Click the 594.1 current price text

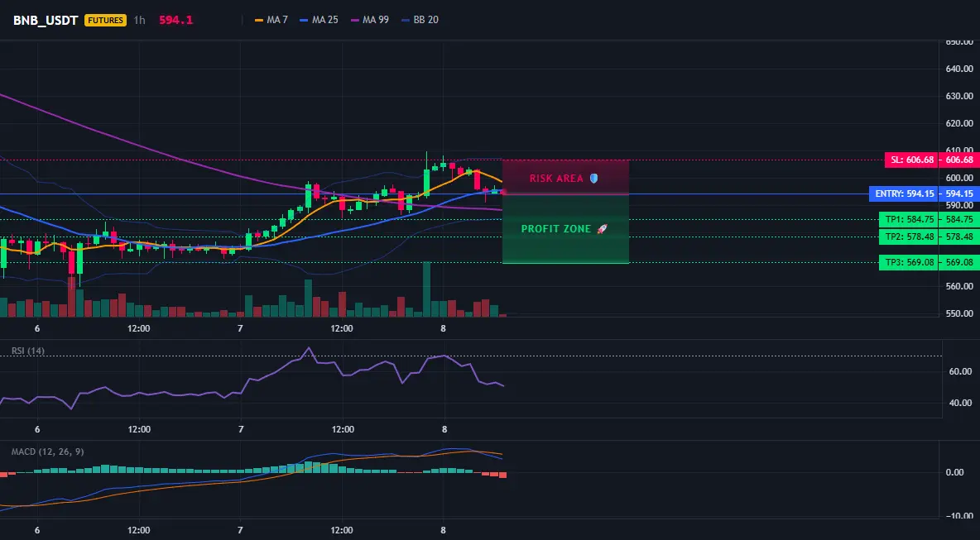coord(175,20)
